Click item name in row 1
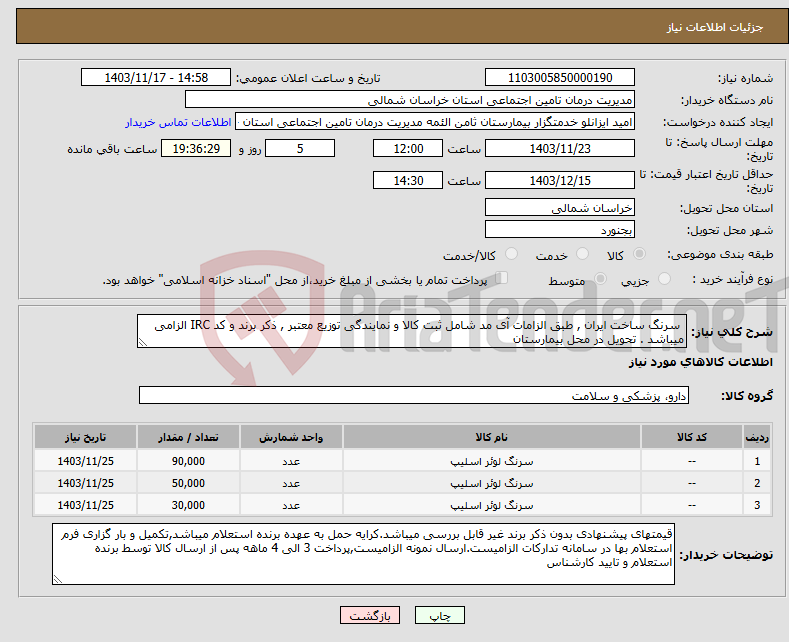Viewport: 789px width, 642px height. (x=492, y=461)
